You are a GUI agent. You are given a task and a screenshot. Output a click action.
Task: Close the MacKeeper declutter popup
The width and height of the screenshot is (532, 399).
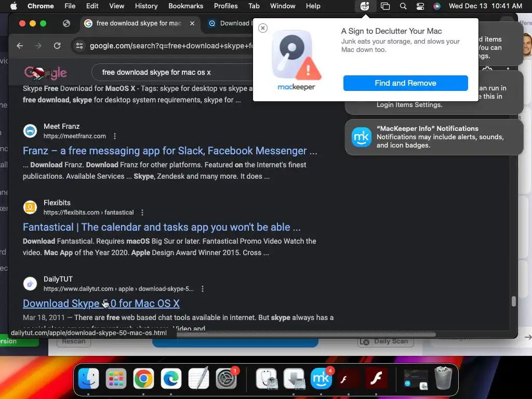(x=262, y=28)
